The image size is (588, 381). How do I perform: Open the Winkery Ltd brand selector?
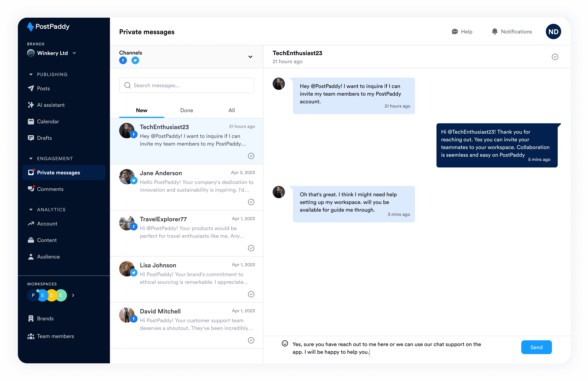52,53
